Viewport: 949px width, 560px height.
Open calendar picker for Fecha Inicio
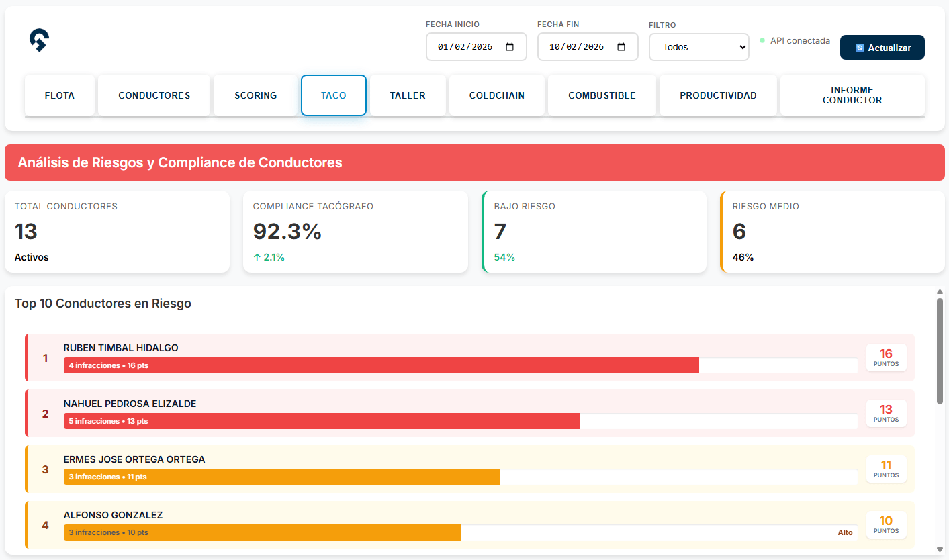(510, 47)
